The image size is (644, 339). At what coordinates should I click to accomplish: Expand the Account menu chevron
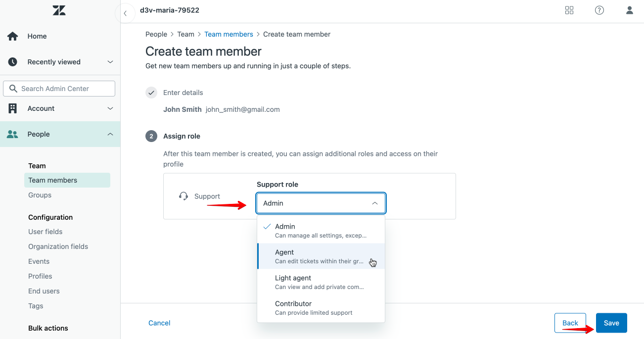(110, 108)
